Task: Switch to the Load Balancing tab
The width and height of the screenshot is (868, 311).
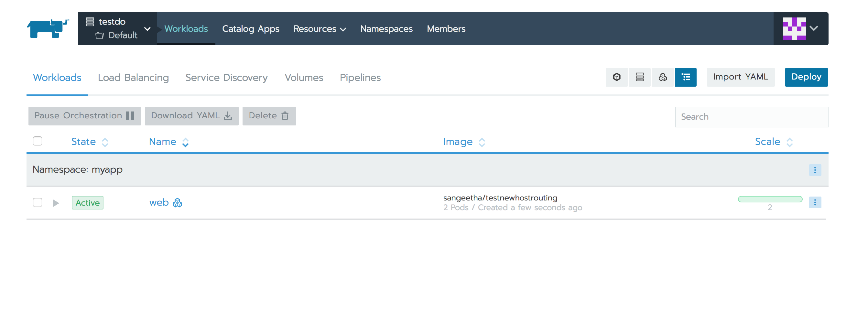Action: point(133,78)
